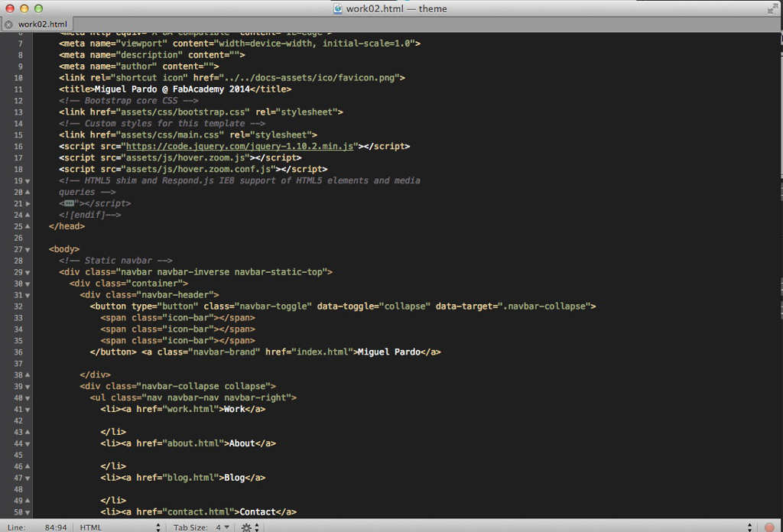Fold the ul nav list at line 40

click(x=28, y=398)
